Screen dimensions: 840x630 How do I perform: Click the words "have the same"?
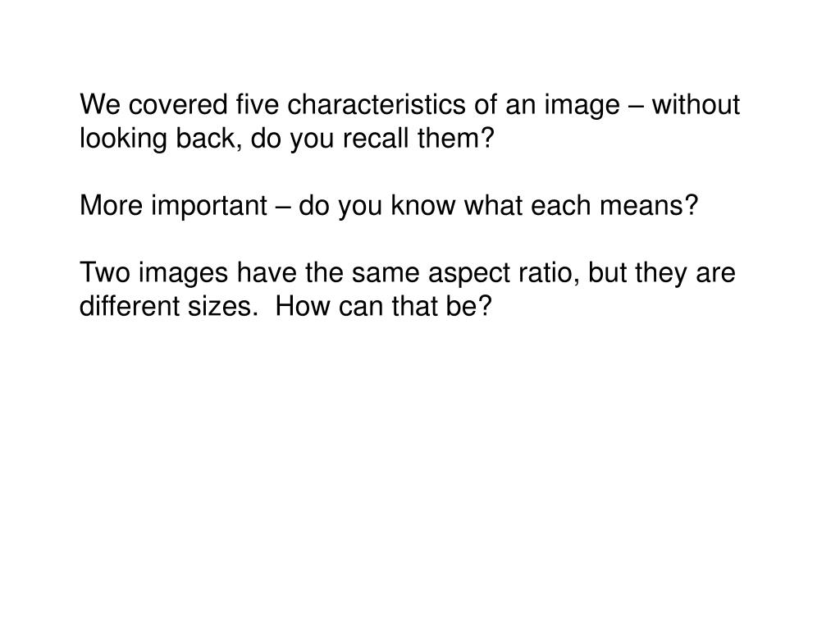click(328, 272)
